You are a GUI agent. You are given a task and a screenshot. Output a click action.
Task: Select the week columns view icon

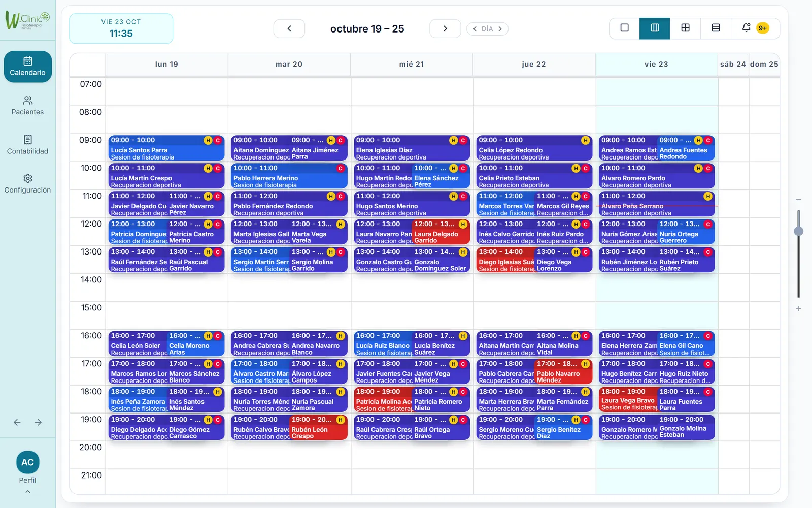[x=655, y=28]
